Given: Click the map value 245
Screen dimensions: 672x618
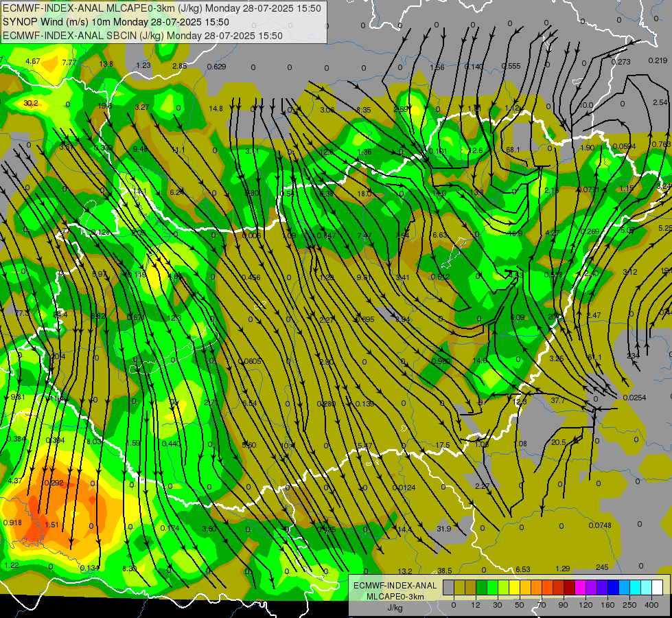Looking at the screenshot, I should [602, 567].
